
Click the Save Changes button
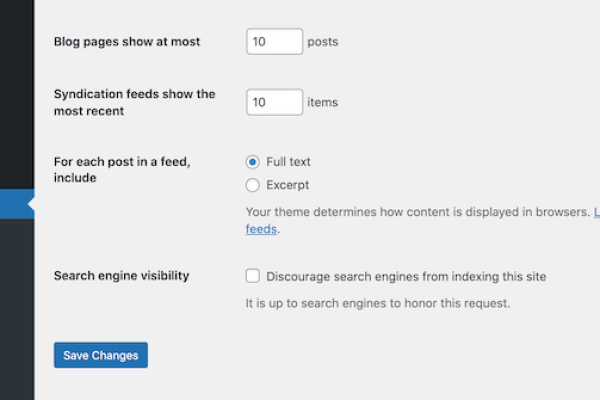[101, 355]
